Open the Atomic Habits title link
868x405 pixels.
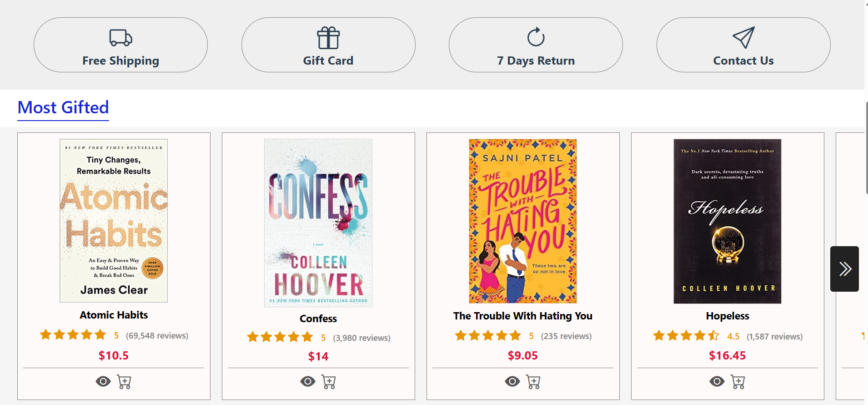[x=114, y=315]
